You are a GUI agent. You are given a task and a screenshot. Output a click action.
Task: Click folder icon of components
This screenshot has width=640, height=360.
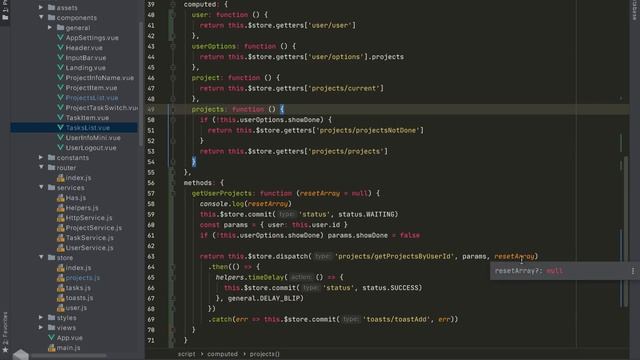point(51,18)
